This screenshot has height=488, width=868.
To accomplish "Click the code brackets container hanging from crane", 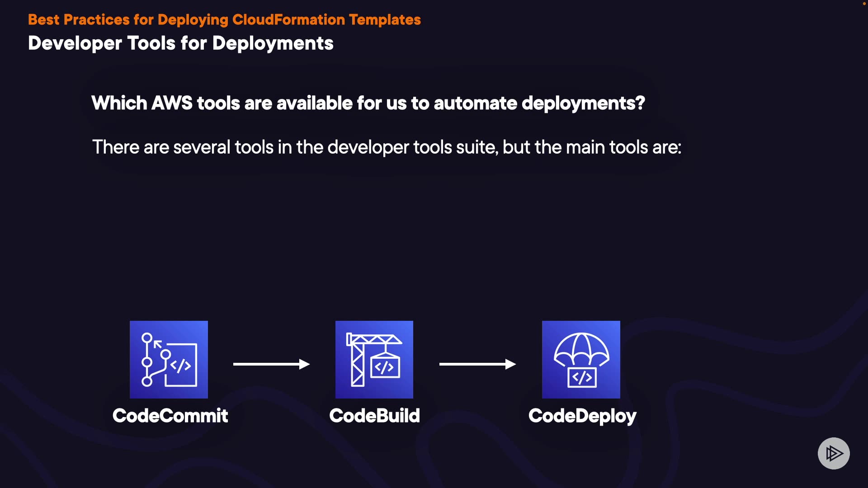I will coord(385,367).
